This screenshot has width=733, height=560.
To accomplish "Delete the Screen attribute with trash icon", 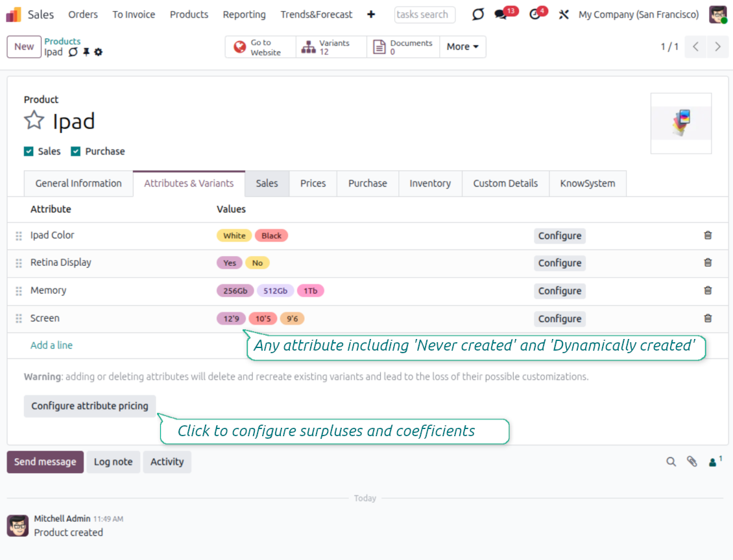I will click(708, 318).
